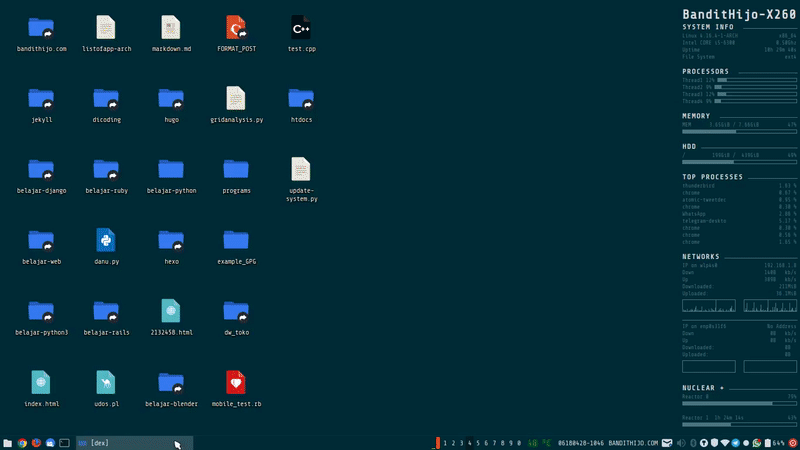
Task: Click the Wi-Fi network tray icon
Action: pos(726,442)
